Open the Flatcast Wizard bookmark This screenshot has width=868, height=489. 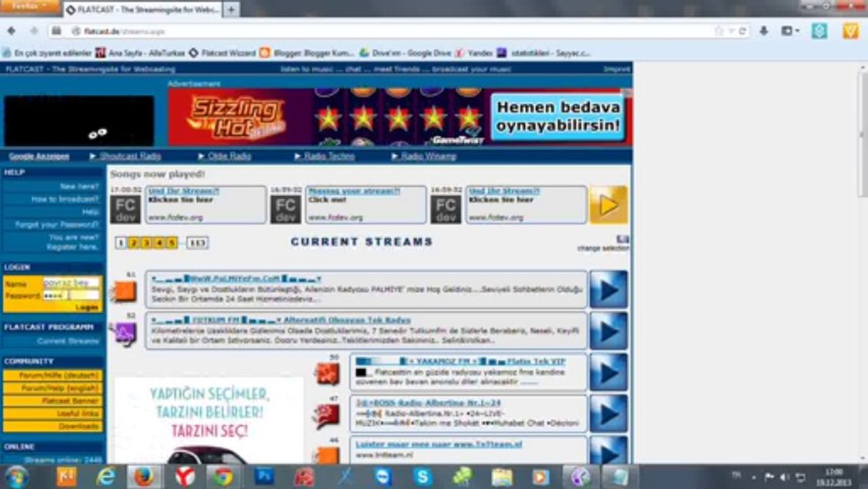(223, 52)
